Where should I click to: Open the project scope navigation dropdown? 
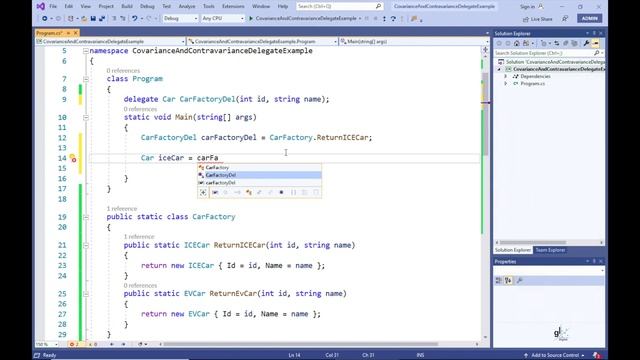(110, 41)
